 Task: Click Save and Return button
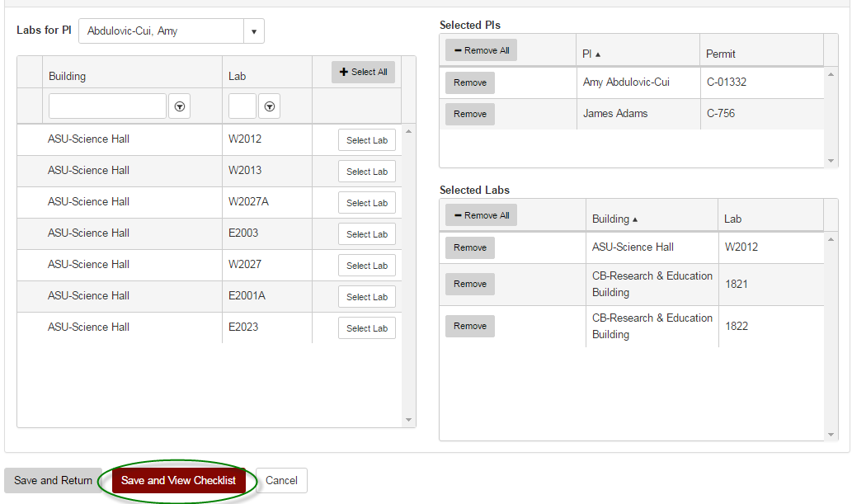[54, 481]
